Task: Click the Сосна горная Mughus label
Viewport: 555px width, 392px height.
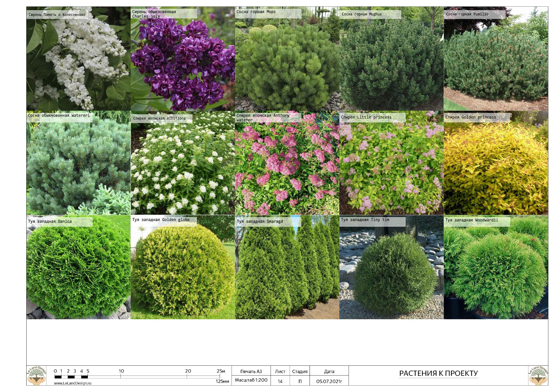Action: coord(362,14)
